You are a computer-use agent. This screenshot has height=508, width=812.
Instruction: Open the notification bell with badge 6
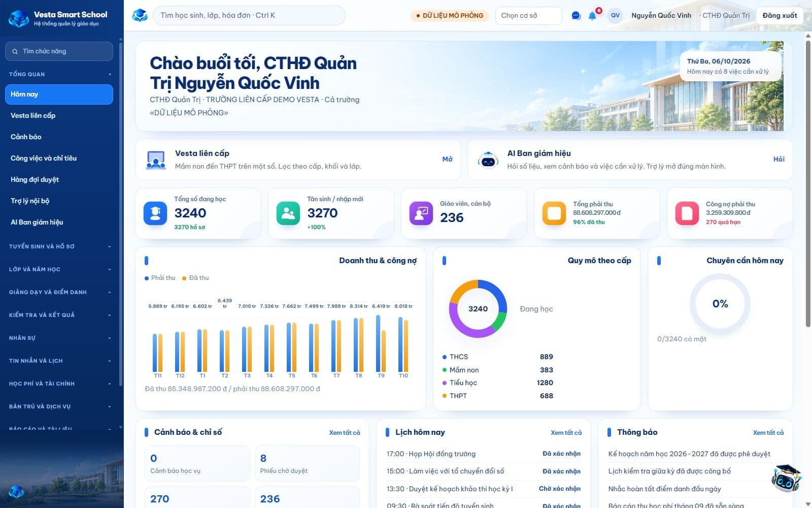click(592, 16)
